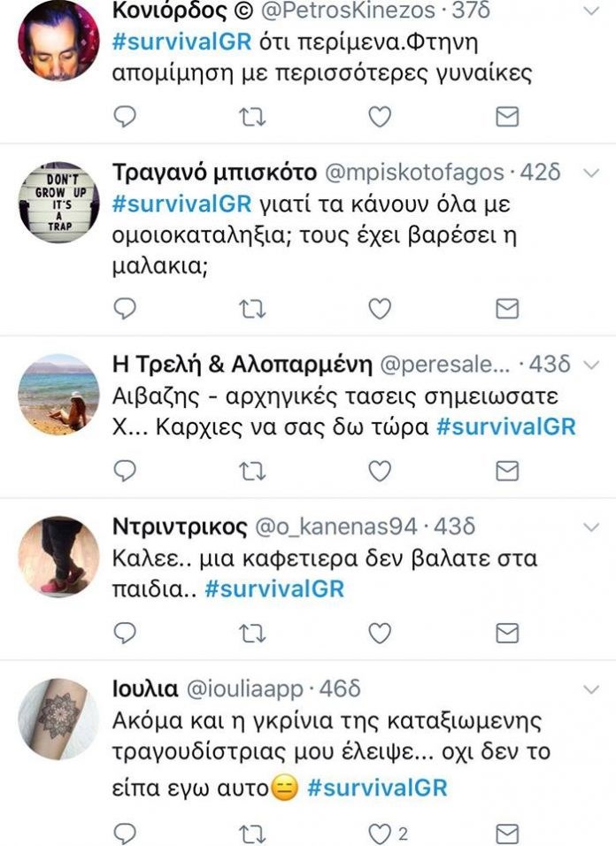This screenshot has height=846, width=616.
Task: Open options chevron on Κονιόρδος tweet
Action: tap(592, 11)
